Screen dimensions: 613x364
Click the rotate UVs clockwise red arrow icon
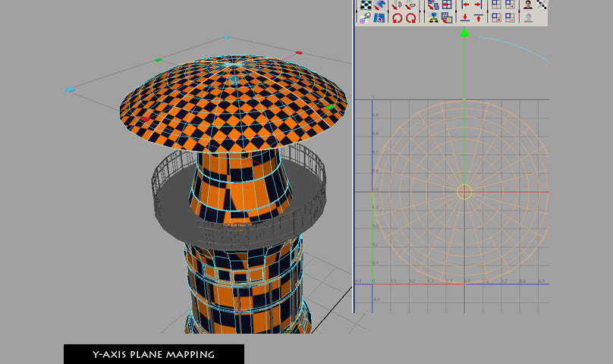[410, 17]
